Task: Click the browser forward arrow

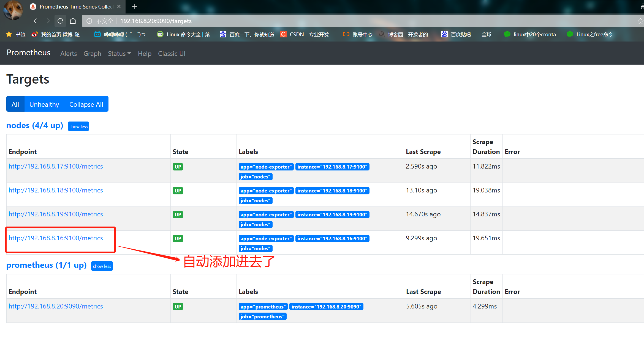Action: pos(48,21)
